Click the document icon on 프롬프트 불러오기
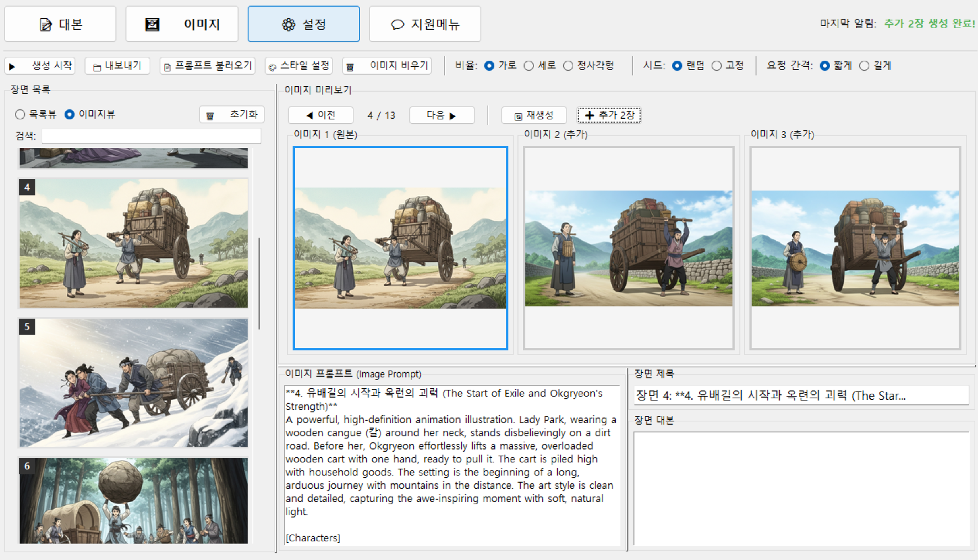This screenshot has height=560, width=978. [167, 67]
